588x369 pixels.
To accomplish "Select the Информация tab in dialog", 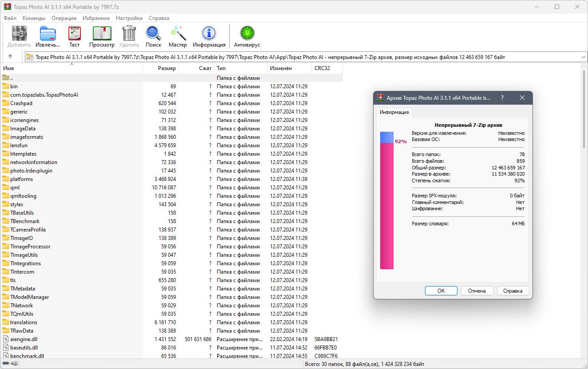I will coord(394,112).
